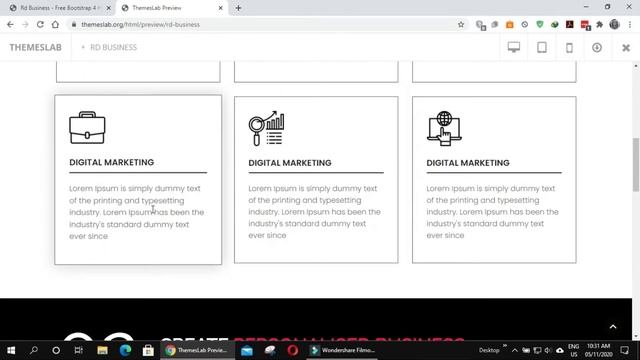Click the taskbar search icon
The height and width of the screenshot is (360, 640).
34,350
